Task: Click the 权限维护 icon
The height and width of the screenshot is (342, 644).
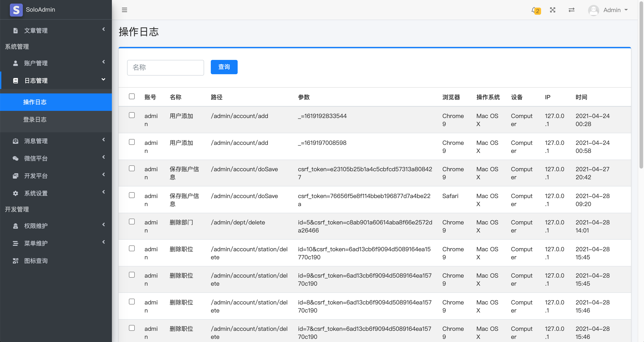Action: coord(15,226)
